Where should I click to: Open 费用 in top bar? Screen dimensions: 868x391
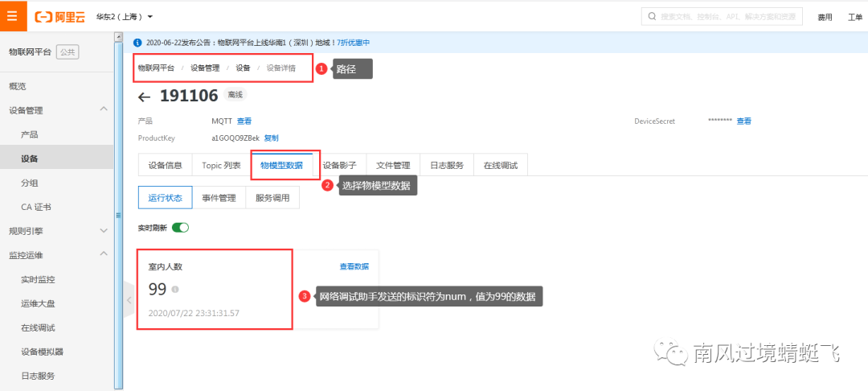point(825,17)
